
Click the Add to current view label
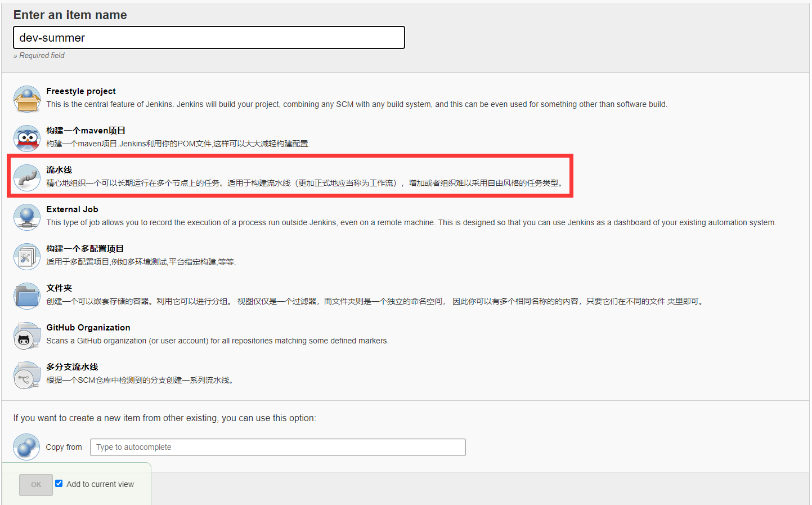click(x=100, y=484)
